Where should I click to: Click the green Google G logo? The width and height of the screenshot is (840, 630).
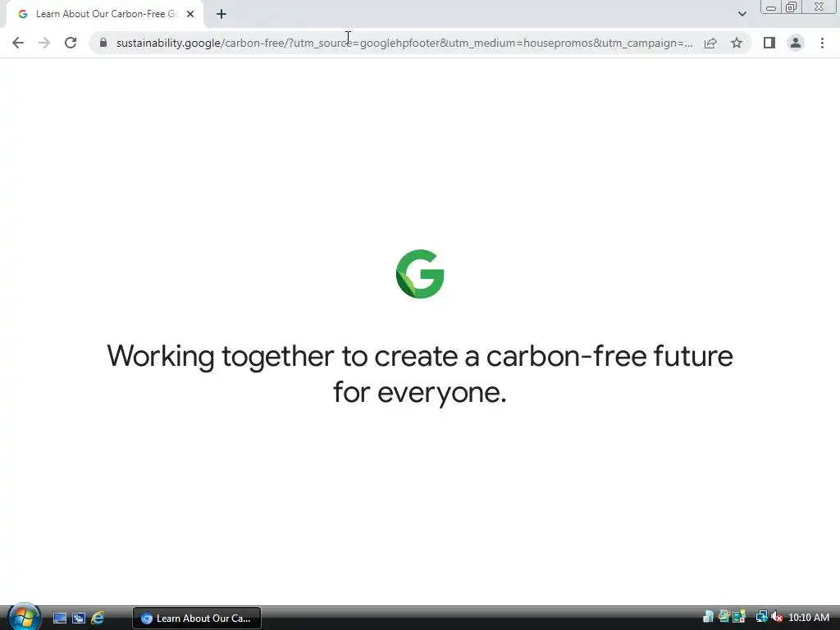pyautogui.click(x=420, y=274)
